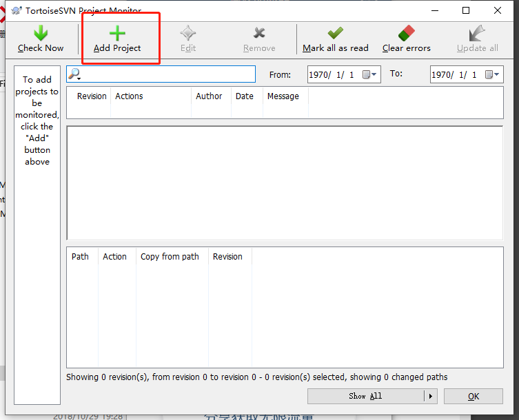519x420 pixels.
Task: Click the Show All button
Action: point(365,396)
